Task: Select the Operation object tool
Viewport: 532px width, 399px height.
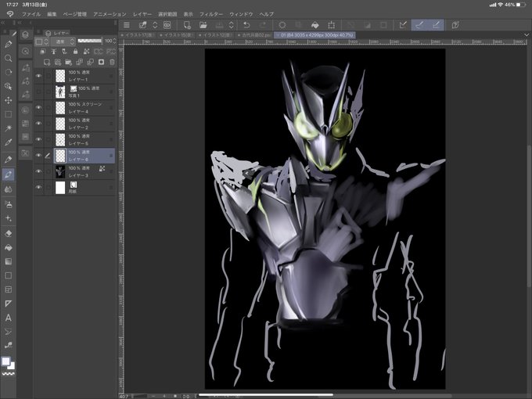Action: 8,87
